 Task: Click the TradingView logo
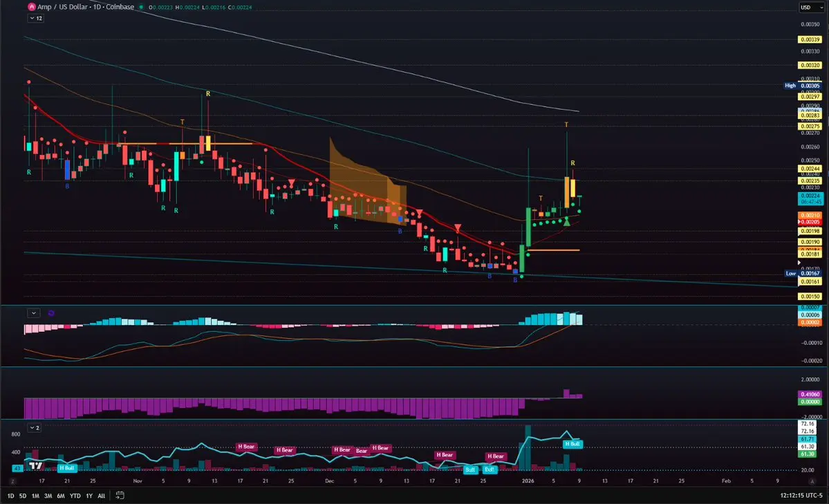[x=36, y=466]
